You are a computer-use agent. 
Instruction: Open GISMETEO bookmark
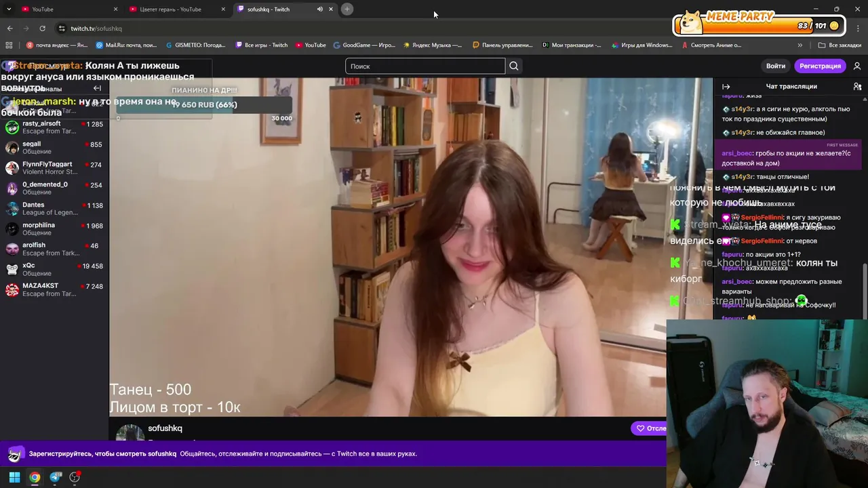pyautogui.click(x=195, y=45)
